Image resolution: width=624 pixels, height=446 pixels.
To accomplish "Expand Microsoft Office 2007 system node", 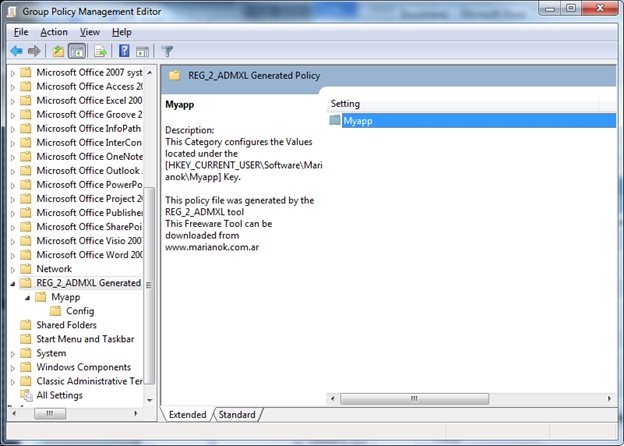I will coord(13,73).
